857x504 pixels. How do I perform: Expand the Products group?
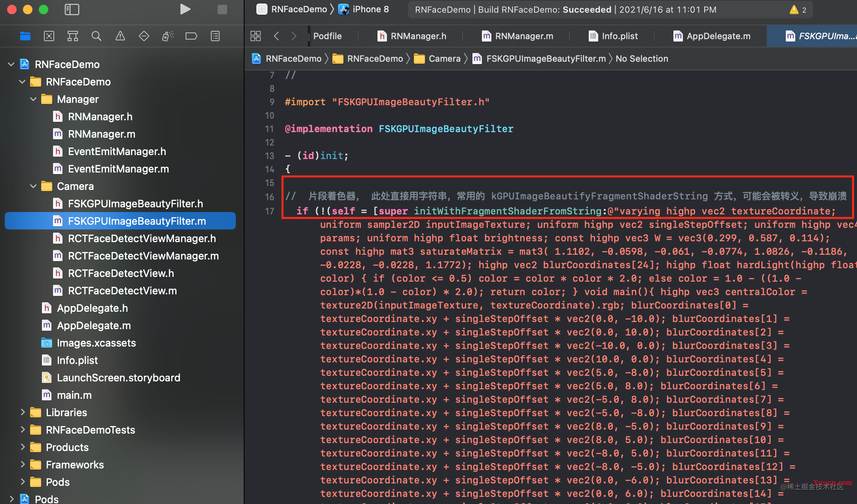[x=23, y=447]
